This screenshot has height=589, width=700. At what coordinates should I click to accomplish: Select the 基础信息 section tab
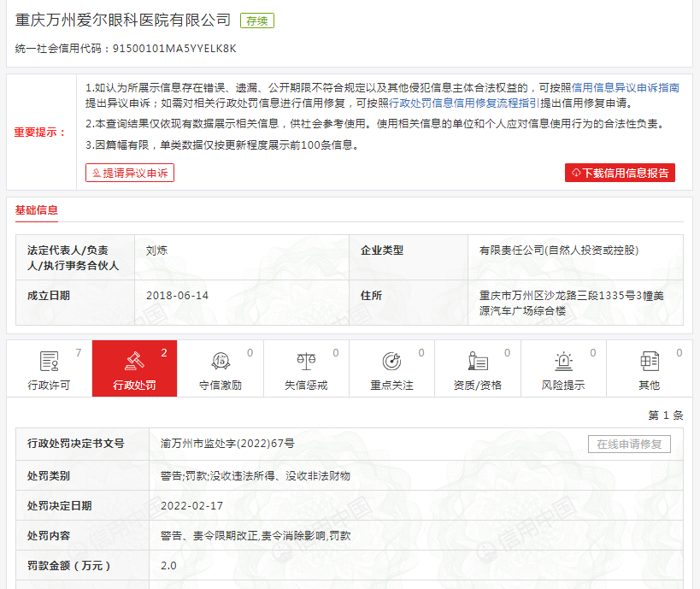pos(37,210)
